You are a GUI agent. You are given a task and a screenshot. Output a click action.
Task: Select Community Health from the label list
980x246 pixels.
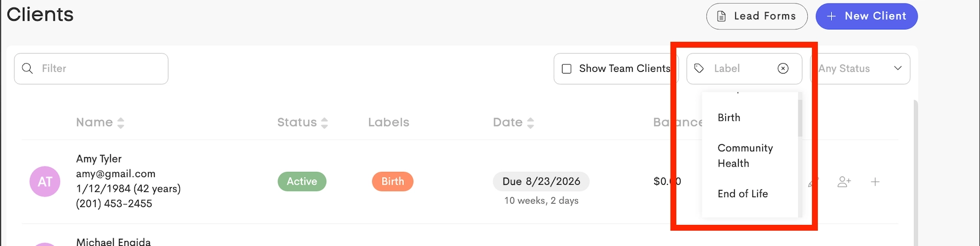click(745, 155)
